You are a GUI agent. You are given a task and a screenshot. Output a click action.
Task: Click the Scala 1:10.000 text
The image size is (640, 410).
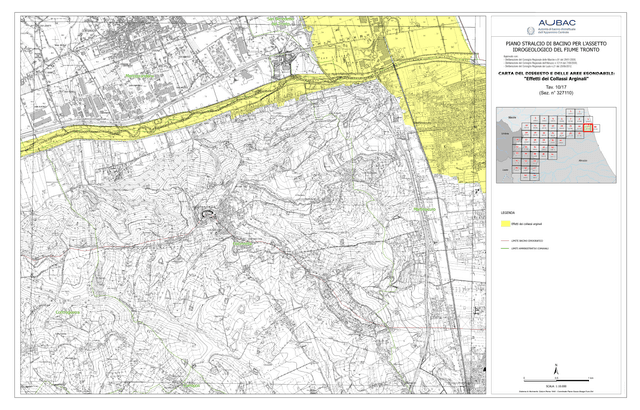click(x=556, y=386)
